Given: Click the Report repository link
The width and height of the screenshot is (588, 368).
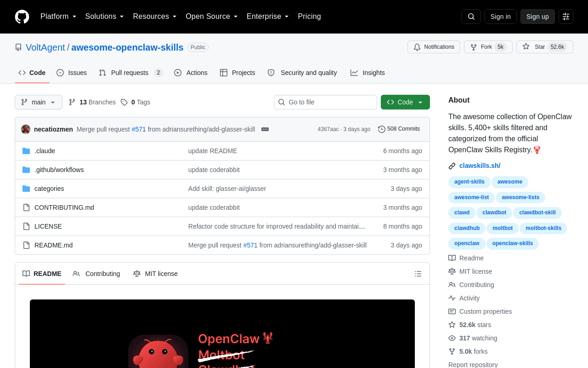Looking at the screenshot, I should click(x=473, y=365).
